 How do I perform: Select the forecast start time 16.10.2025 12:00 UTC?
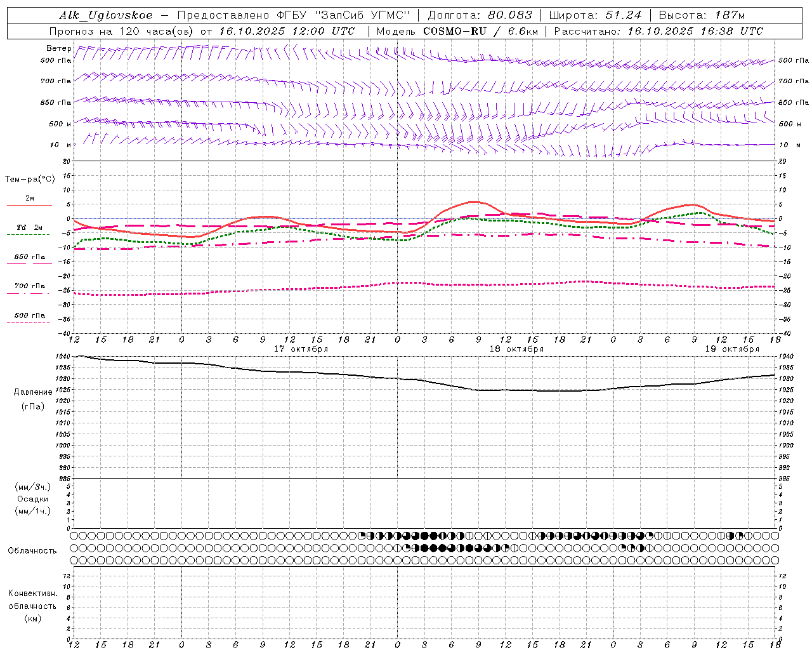(287, 31)
